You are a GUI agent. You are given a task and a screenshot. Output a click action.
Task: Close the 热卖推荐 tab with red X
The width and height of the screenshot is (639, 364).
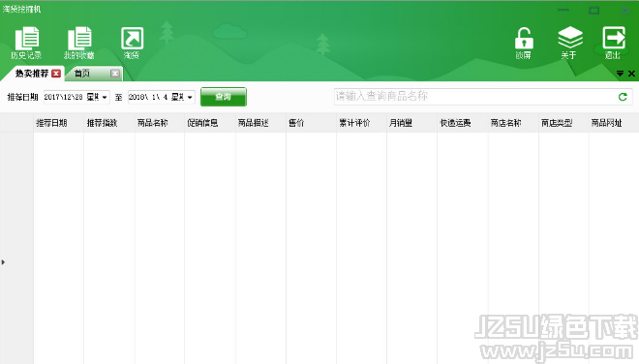point(56,74)
